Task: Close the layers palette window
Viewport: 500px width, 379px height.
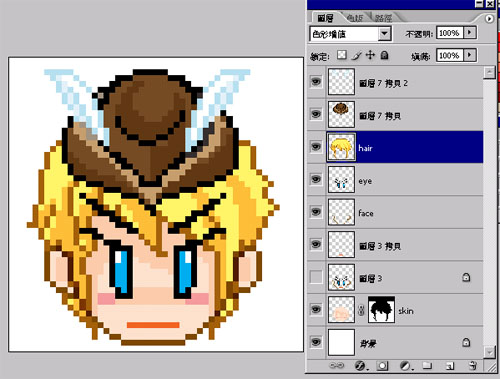Action: [x=490, y=4]
